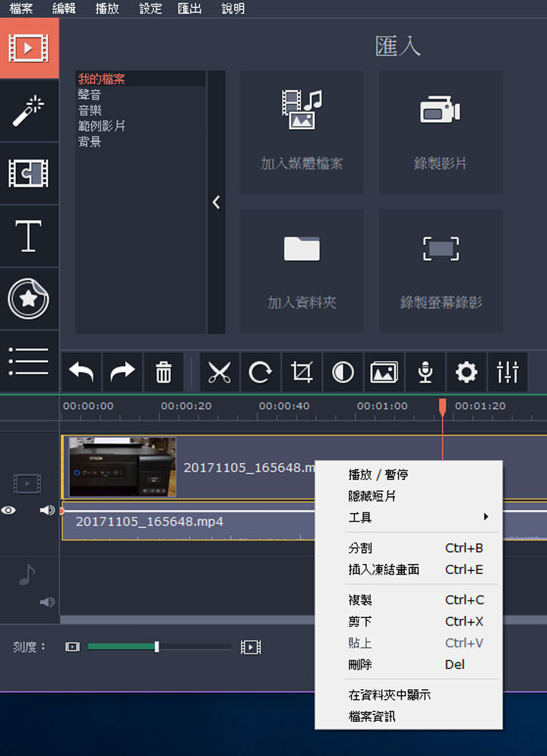Click the zoom out small filmstrip icon
This screenshot has width=547, height=756.
point(72,647)
